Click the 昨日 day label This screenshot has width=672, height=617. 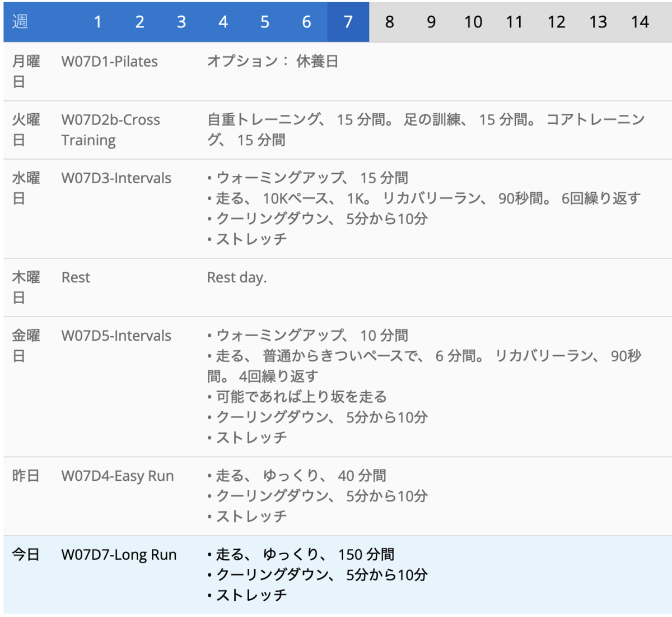(26, 476)
